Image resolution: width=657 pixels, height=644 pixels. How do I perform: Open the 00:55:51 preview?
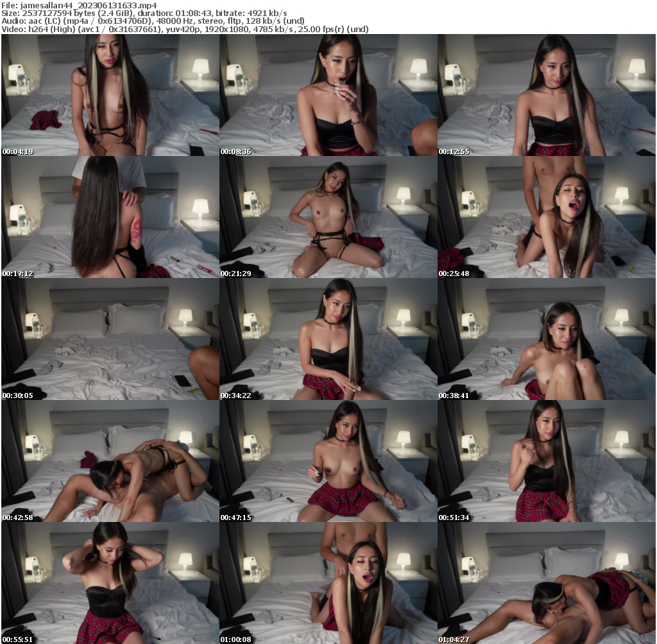pos(109,584)
